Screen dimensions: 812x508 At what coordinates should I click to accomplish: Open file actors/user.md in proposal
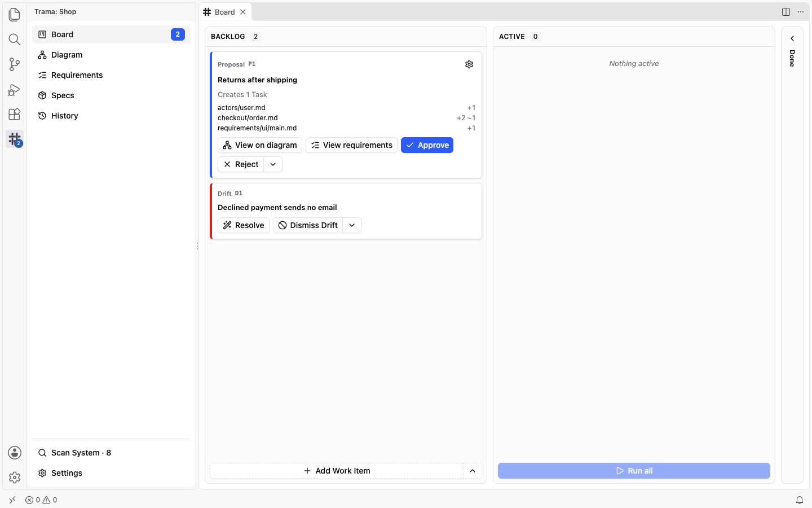[x=241, y=108]
